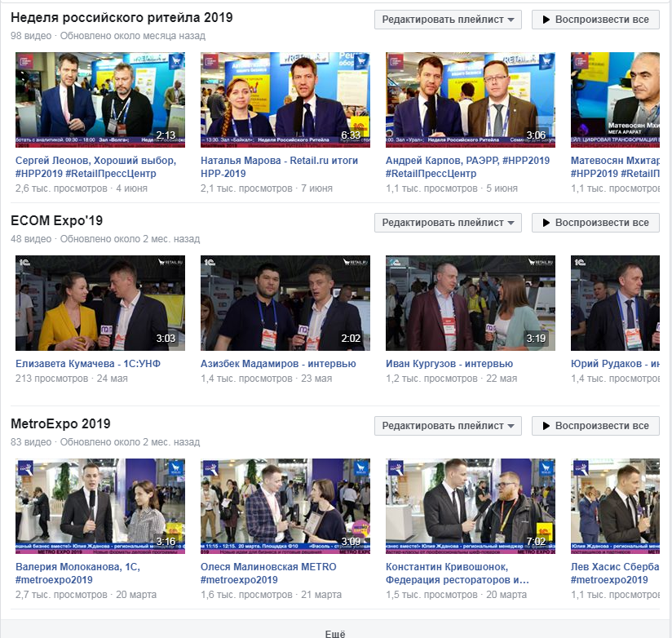Click the text 1,1 тыс. просмотров · 5 июня
The width and height of the screenshot is (672, 638).
(452, 188)
